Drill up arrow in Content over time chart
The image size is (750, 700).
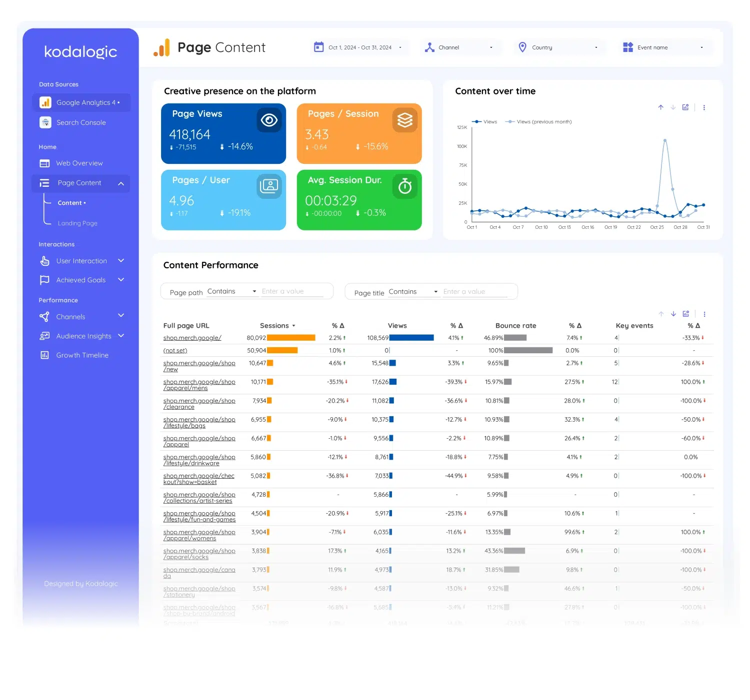pos(660,107)
